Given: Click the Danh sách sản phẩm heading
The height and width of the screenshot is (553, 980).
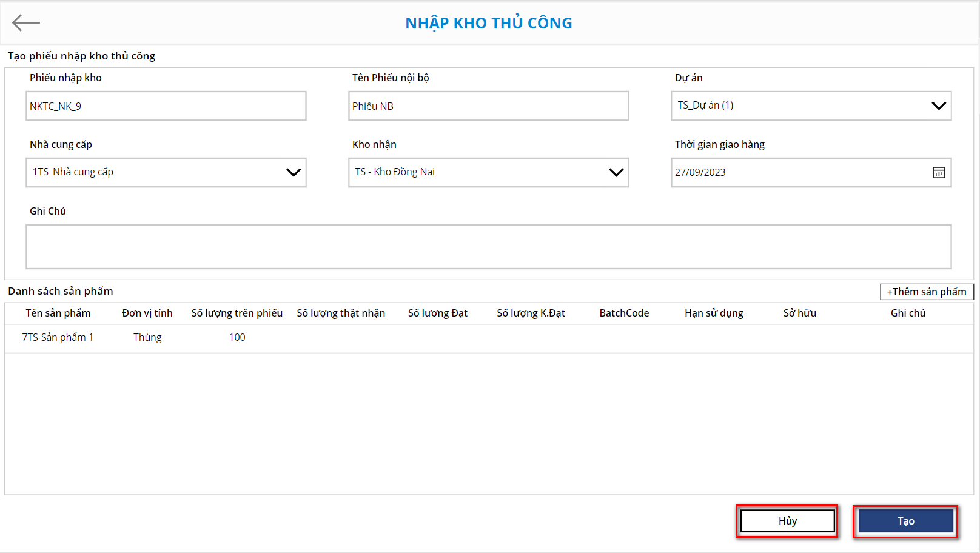Looking at the screenshot, I should [x=61, y=291].
